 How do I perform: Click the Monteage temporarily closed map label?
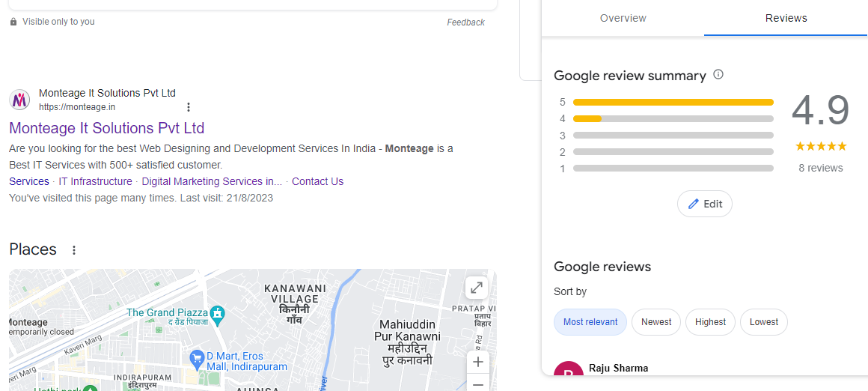click(41, 327)
